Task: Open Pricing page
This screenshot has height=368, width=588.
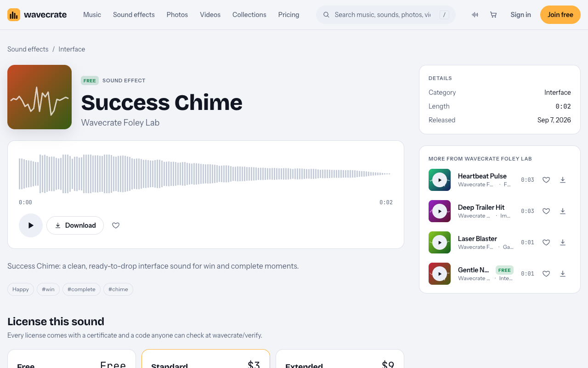Action: (x=288, y=15)
